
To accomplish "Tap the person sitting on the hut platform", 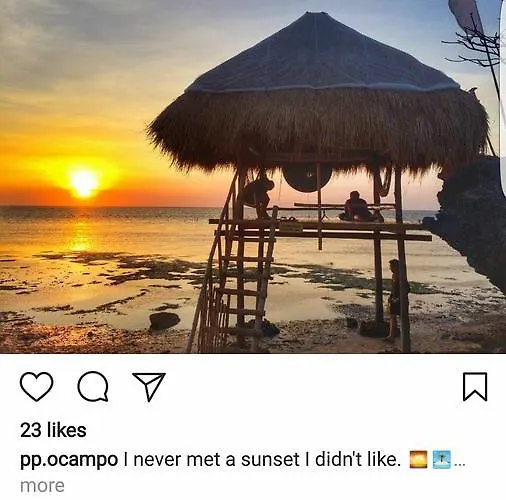I will click(x=361, y=207).
